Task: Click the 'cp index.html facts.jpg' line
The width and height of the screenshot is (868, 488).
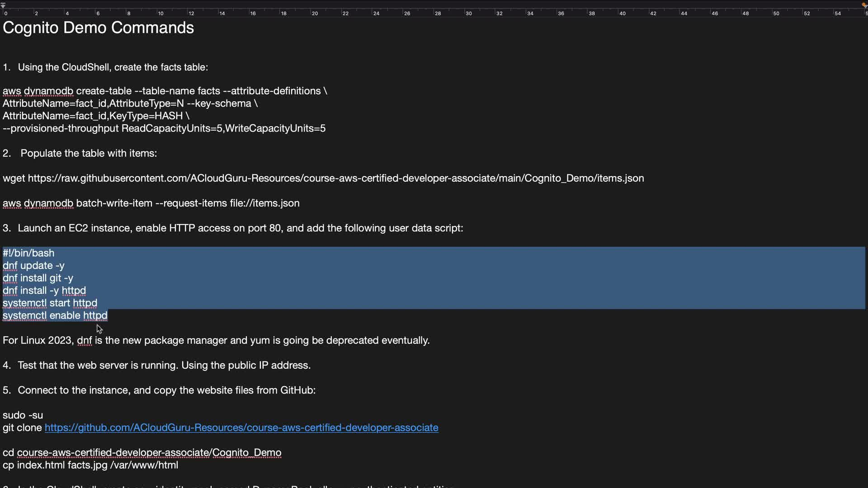Action: [90, 465]
